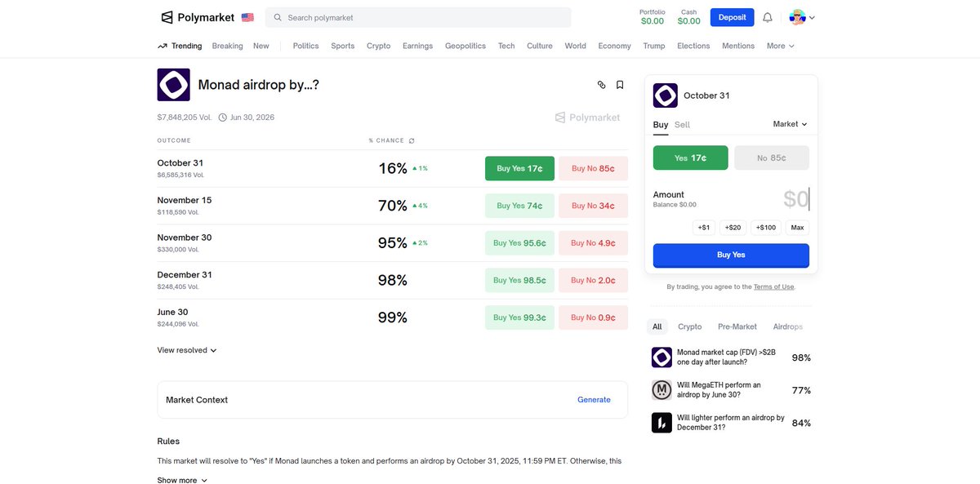Open the Crypto category
980x484 pixels.
[378, 46]
